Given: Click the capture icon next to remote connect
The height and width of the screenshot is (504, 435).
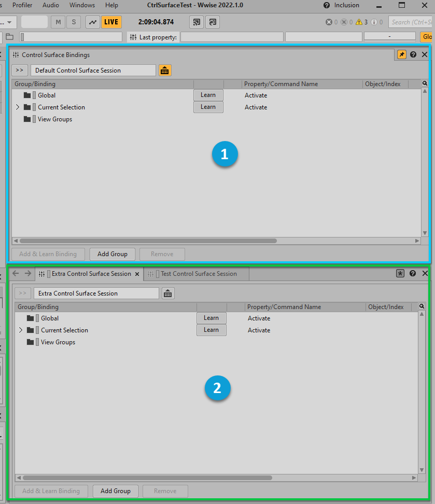Looking at the screenshot, I should click(x=213, y=22).
